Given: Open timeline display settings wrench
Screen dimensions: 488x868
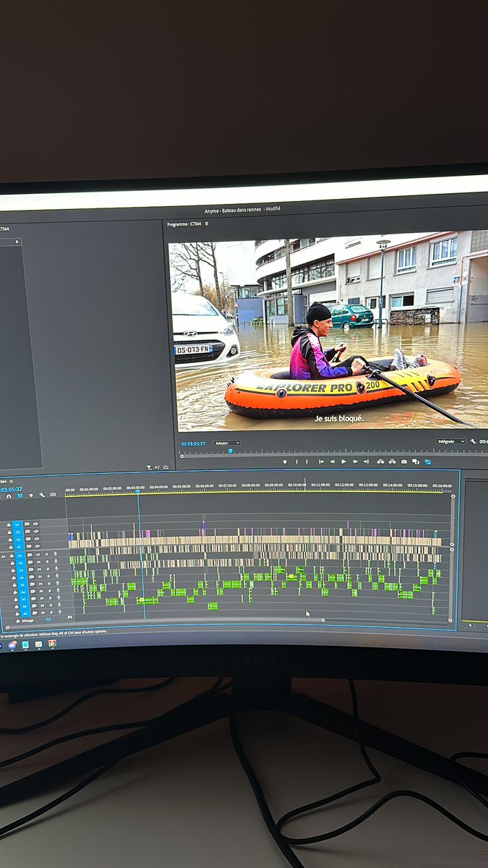Looking at the screenshot, I should [x=42, y=495].
